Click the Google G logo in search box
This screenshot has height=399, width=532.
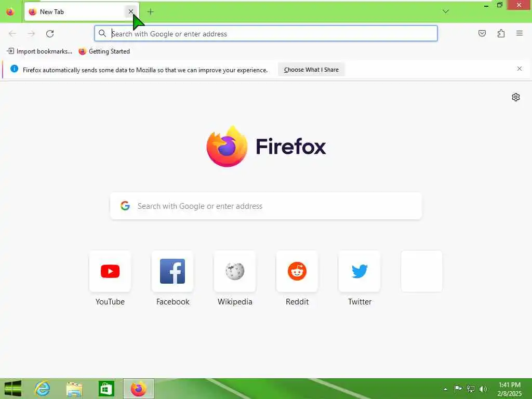coord(125,206)
